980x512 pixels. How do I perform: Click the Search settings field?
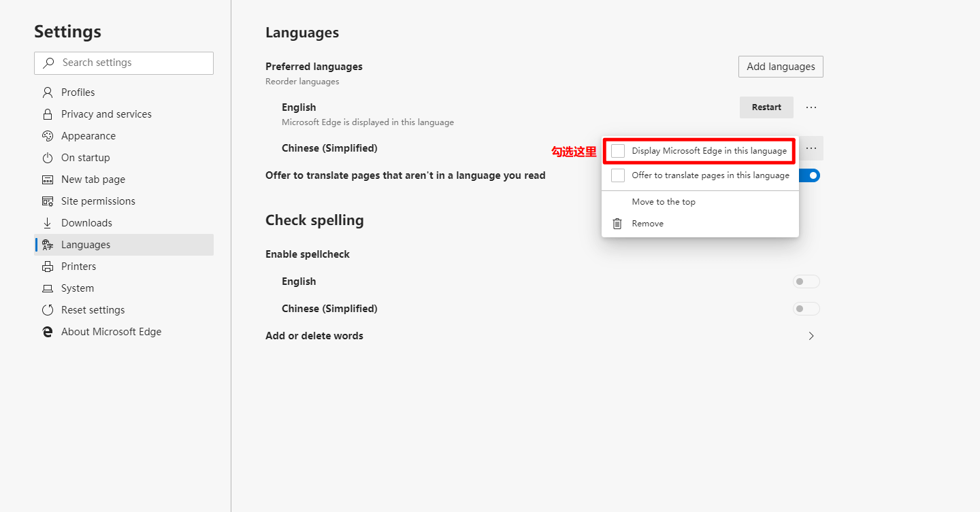(x=124, y=63)
